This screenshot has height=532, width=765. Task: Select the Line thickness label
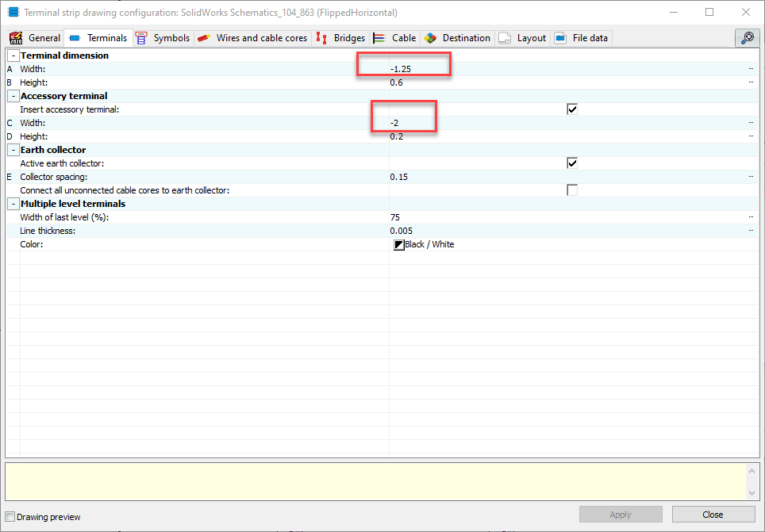pos(48,231)
